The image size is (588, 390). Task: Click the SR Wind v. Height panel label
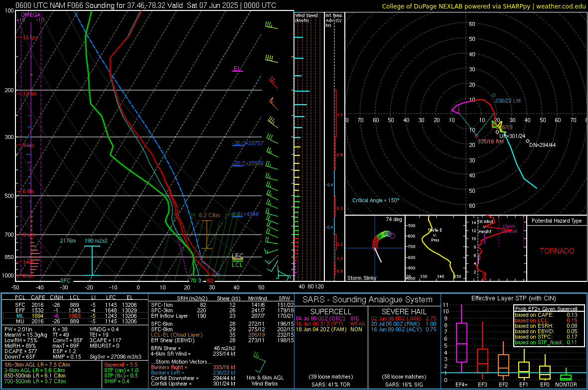pyautogui.click(x=485, y=227)
